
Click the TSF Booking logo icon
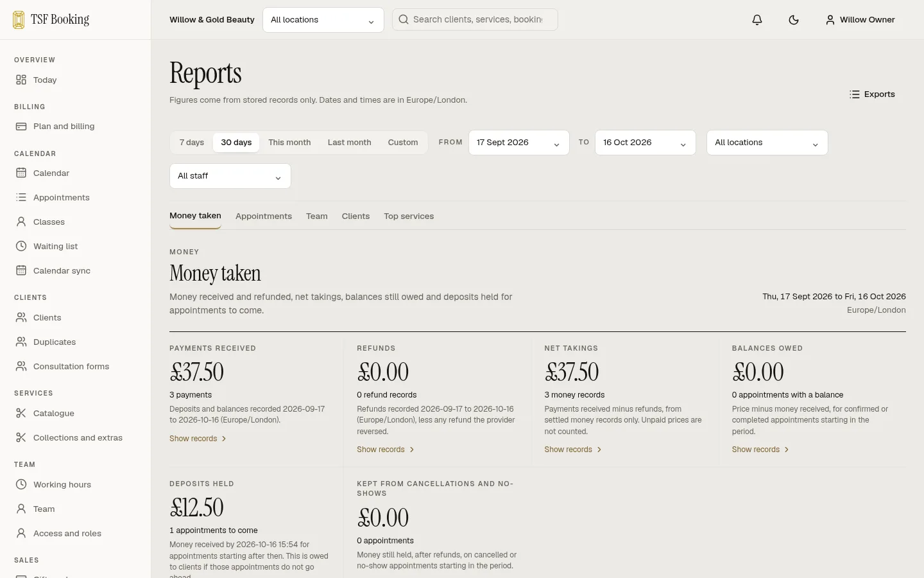[x=19, y=19]
